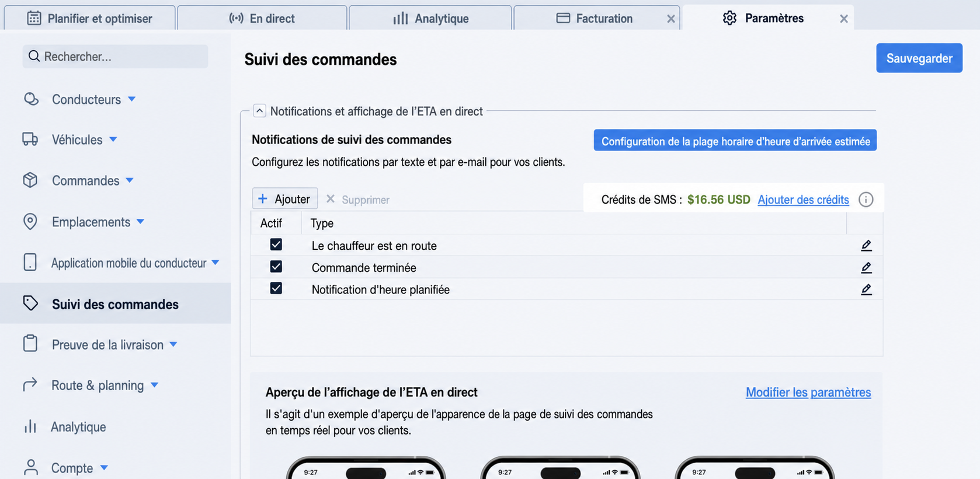Switch to Planifier et optimiser tab
The width and height of the screenshot is (980, 479).
tap(89, 18)
